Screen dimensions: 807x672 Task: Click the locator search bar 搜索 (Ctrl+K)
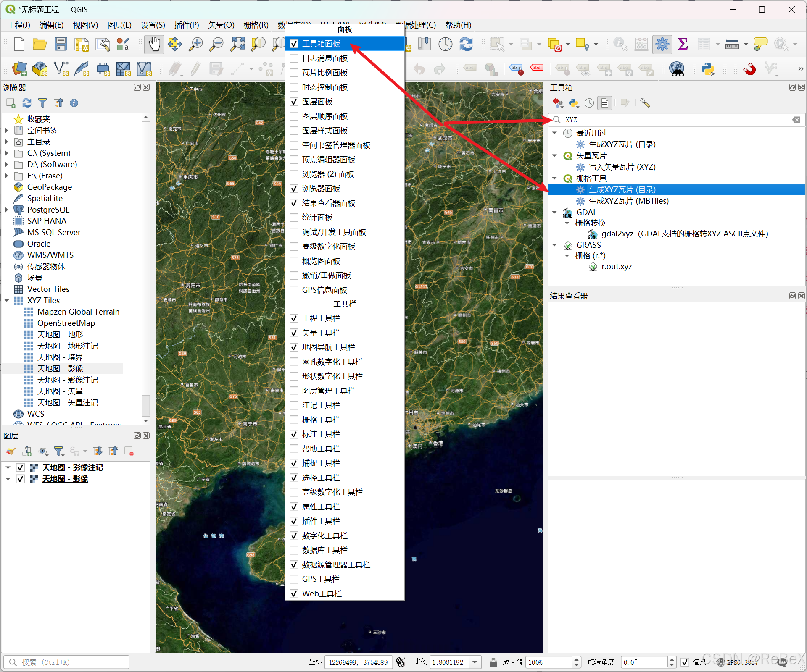pos(66,662)
